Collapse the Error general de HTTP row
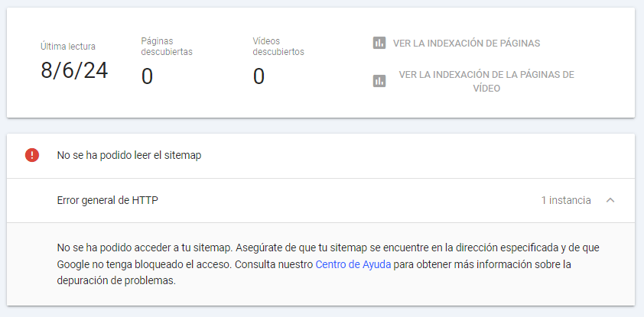Image resolution: width=644 pixels, height=317 pixels. coord(610,200)
